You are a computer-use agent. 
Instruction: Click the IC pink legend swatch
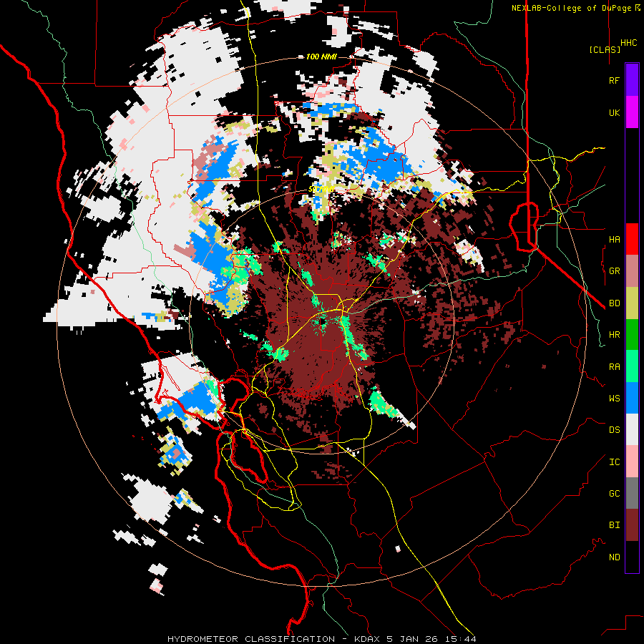tap(632, 462)
